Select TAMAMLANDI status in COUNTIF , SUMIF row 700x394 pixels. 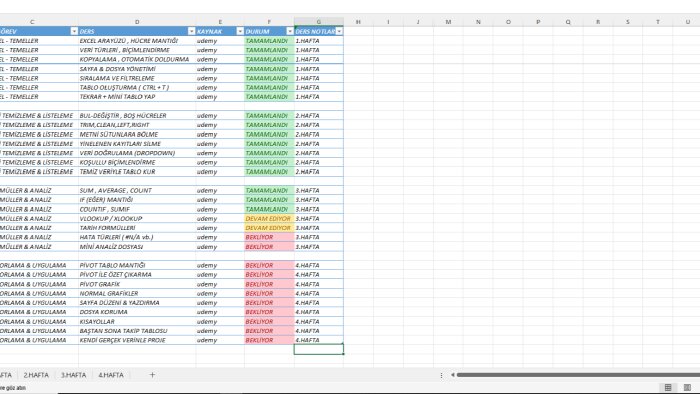(269, 209)
